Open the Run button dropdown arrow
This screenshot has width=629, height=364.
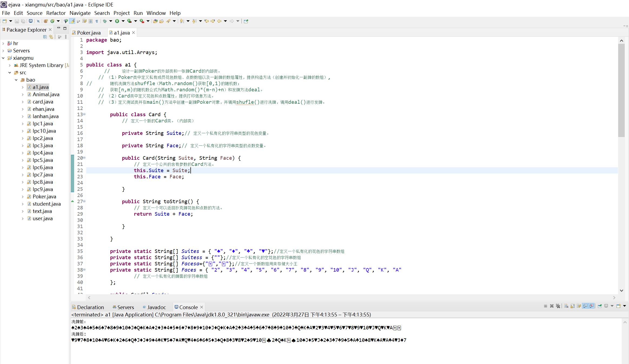123,21
